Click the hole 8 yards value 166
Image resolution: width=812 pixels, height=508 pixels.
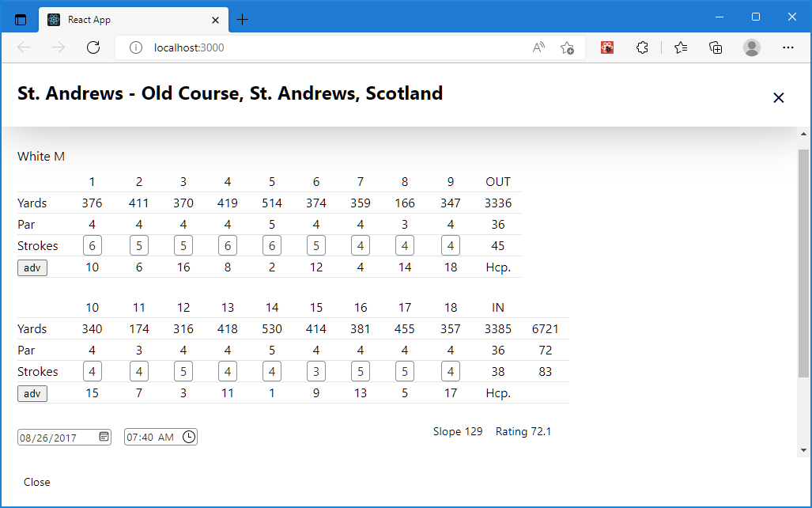[405, 203]
